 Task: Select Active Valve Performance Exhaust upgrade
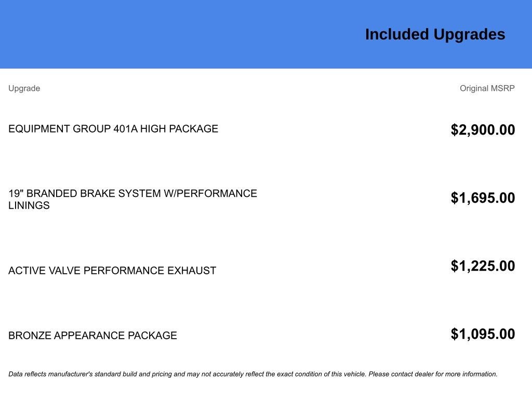112,270
